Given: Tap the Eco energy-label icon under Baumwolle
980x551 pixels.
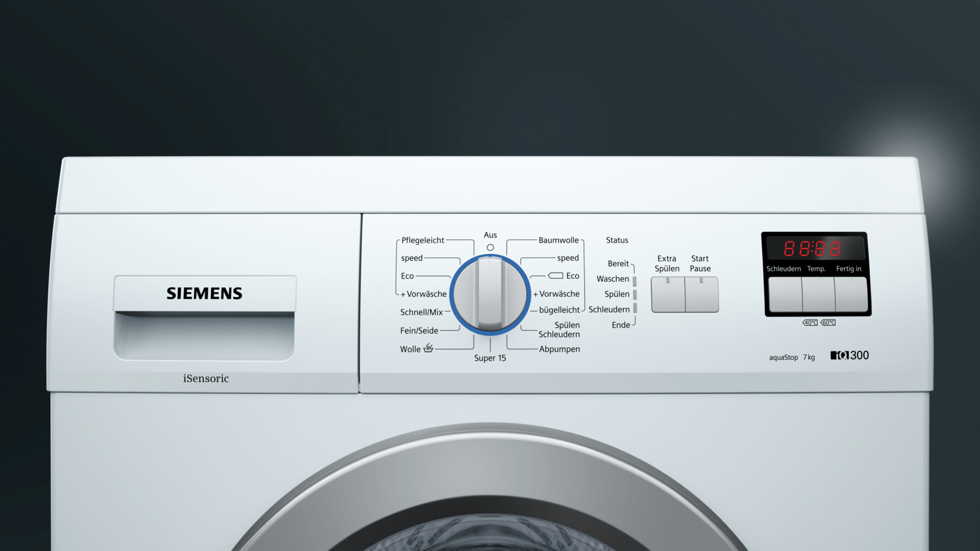Looking at the screenshot, I should pos(556,275).
